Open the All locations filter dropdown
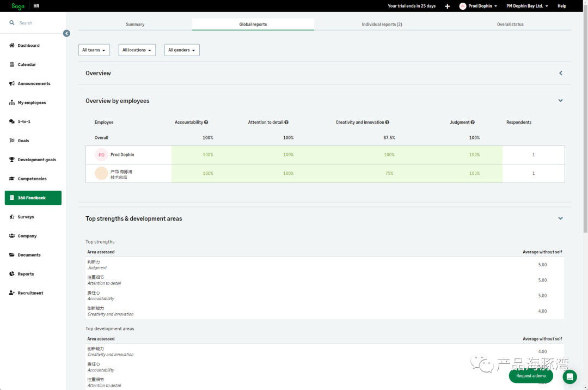Image resolution: width=588 pixels, height=390 pixels. (137, 50)
